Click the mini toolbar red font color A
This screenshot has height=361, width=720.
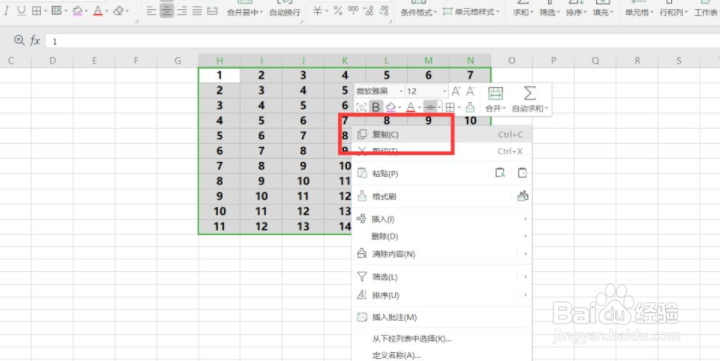click(411, 107)
